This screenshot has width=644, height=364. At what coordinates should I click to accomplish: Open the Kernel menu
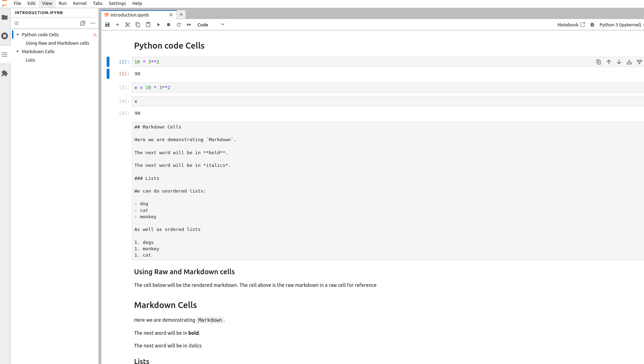(x=80, y=3)
